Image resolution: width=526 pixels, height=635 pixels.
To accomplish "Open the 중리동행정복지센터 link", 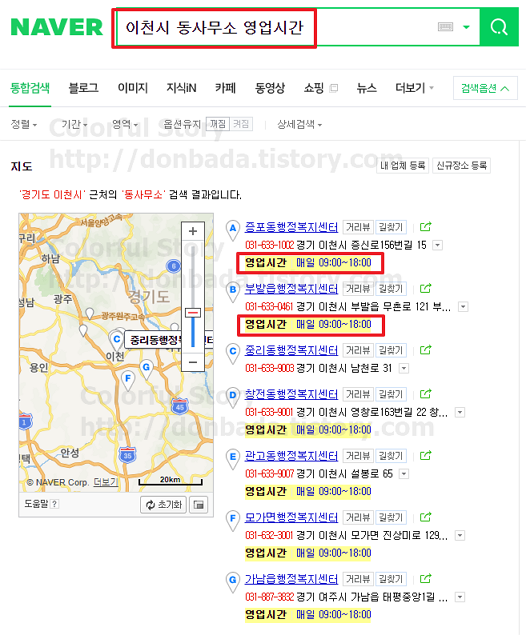I will pos(291,350).
